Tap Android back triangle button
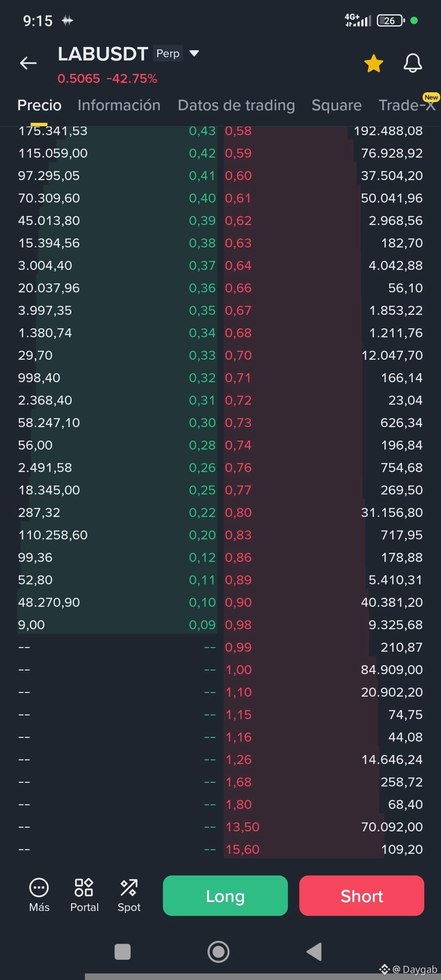The height and width of the screenshot is (980, 441). click(x=314, y=951)
